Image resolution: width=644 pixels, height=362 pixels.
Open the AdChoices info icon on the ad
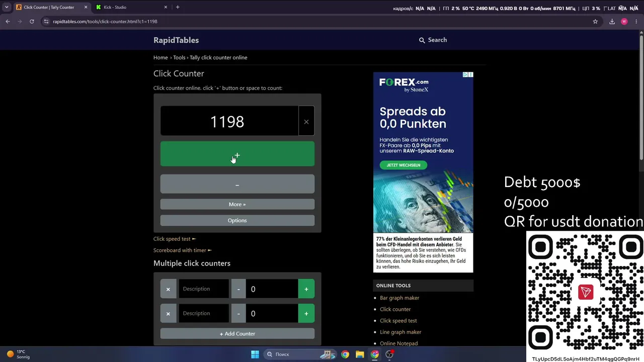tap(465, 74)
